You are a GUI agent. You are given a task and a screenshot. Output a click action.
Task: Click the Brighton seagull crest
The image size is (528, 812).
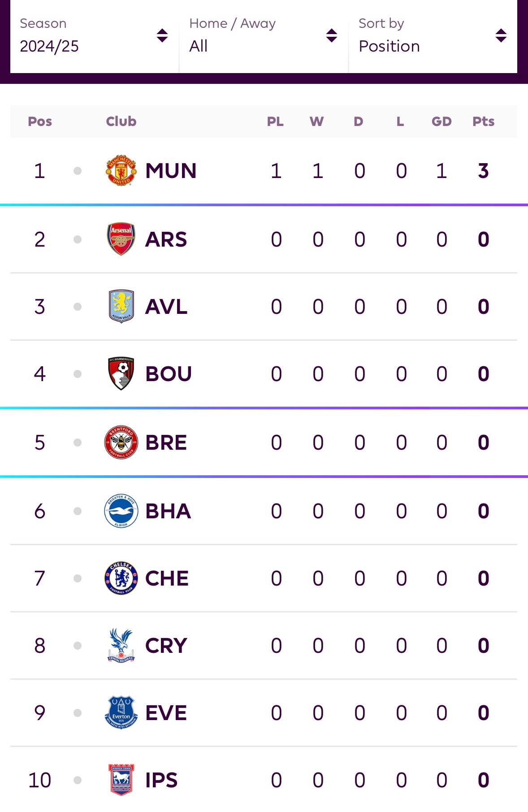point(121,511)
